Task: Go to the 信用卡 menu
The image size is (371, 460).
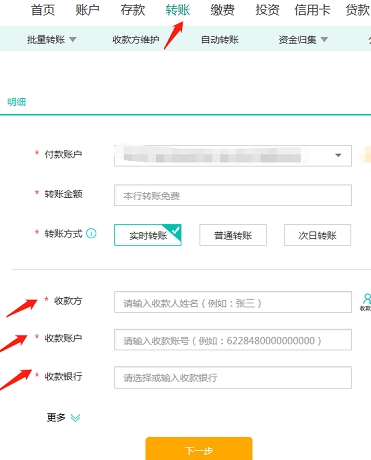Action: 312,10
